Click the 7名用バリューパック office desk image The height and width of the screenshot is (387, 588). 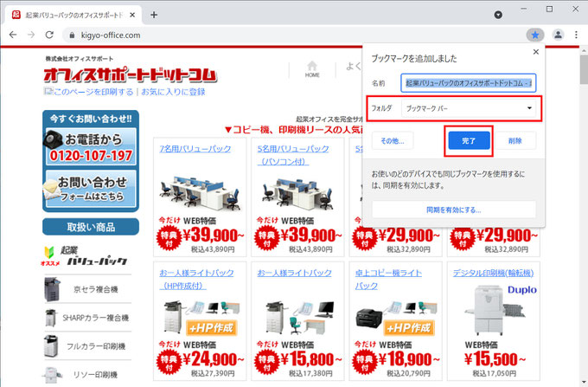pyautogui.click(x=200, y=191)
